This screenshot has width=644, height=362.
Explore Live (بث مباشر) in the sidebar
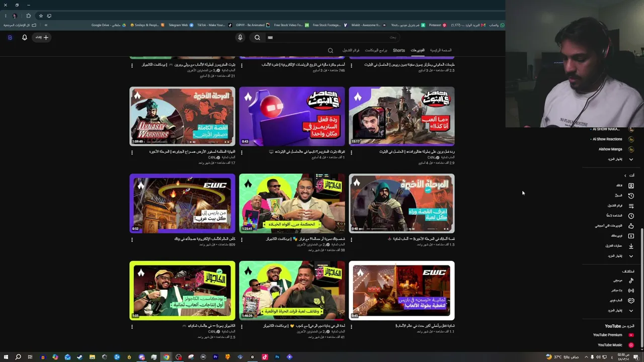[x=622, y=291]
